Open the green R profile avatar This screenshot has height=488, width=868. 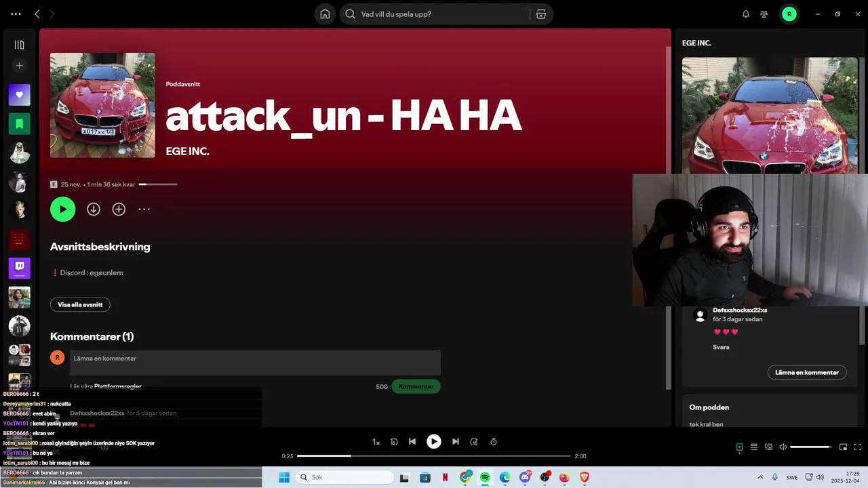pos(789,14)
